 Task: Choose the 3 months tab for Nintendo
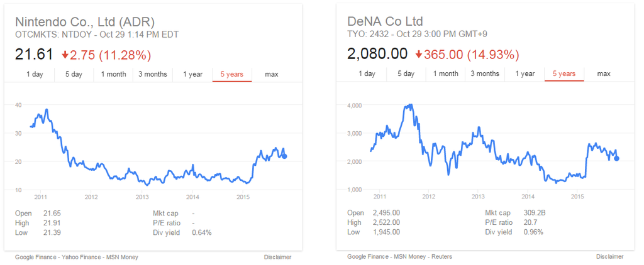pos(153,74)
